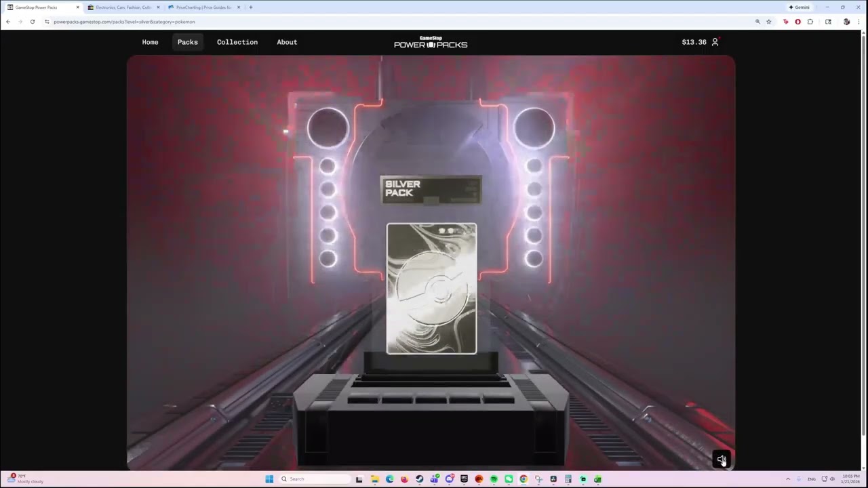Select the silver Pokémon pack card

point(431,289)
